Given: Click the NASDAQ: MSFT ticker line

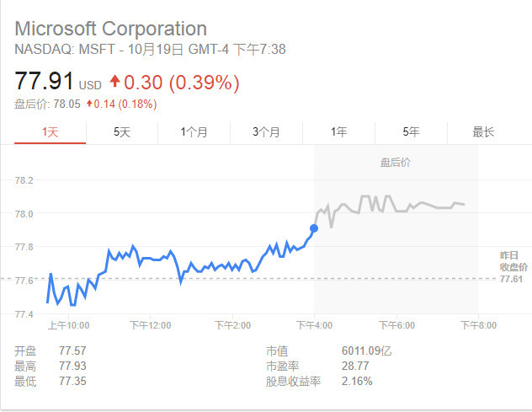Looking at the screenshot, I should 151,49.
